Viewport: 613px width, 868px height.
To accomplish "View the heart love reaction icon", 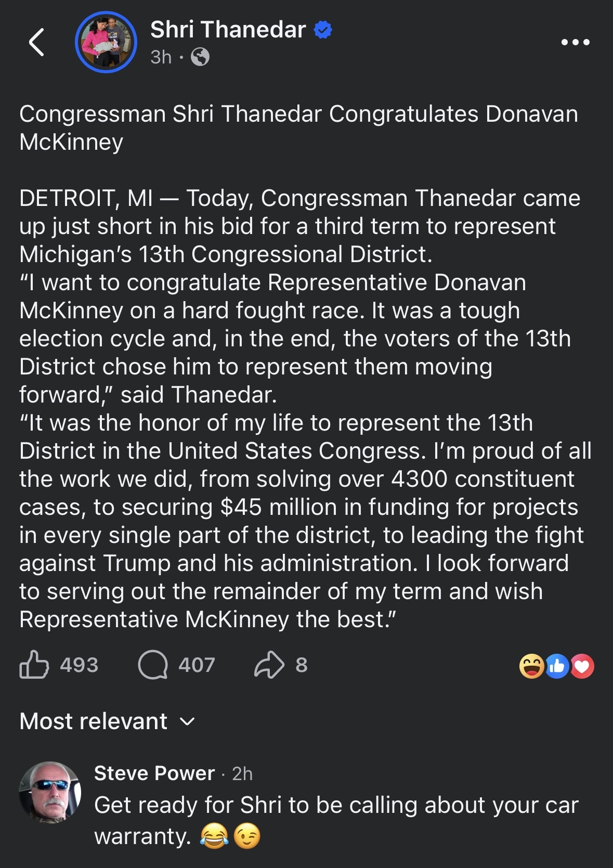I will pyautogui.click(x=582, y=666).
